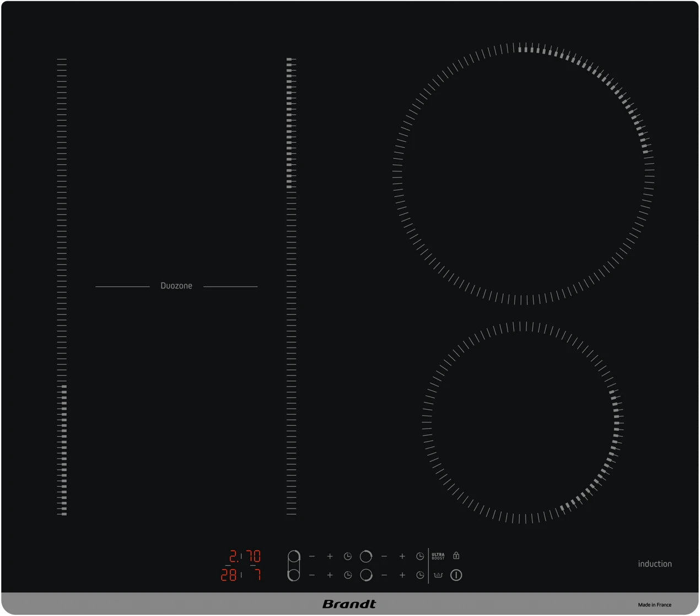Screen dimensions: 700x616
Task: Tap the top-row timer clock beside Ultra Boost
Action: tap(420, 556)
